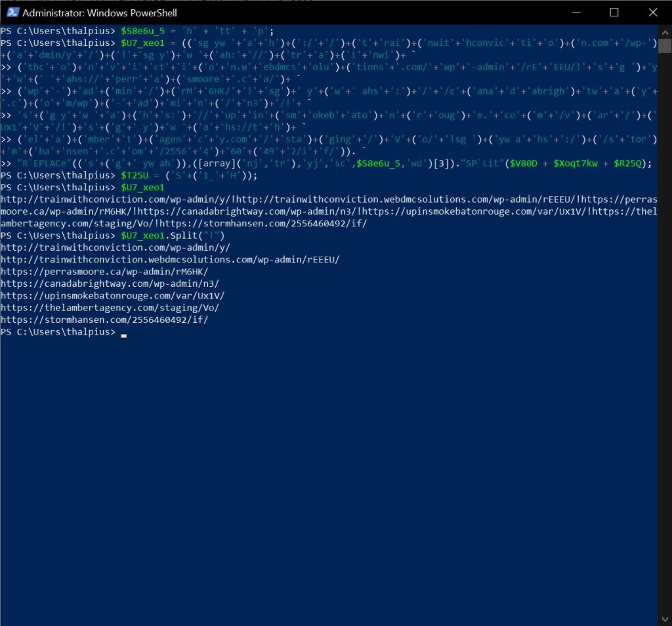Click the scrollbar down arrow
The width and height of the screenshot is (672, 626).
point(665,619)
